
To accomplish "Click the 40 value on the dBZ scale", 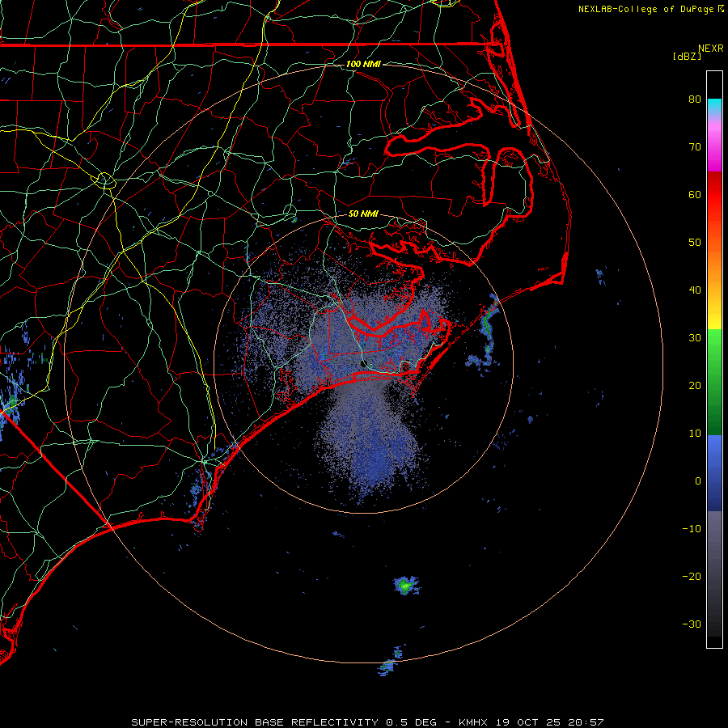I will (x=695, y=290).
